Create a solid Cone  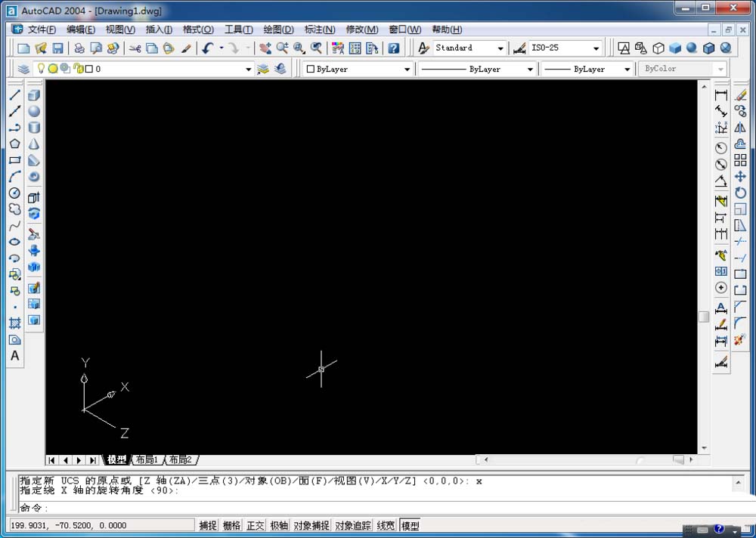34,144
